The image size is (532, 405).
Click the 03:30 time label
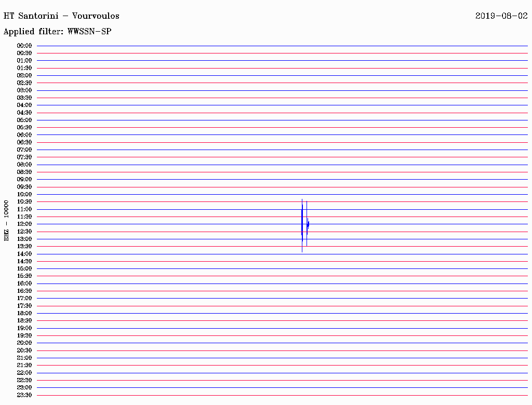pyautogui.click(x=24, y=98)
